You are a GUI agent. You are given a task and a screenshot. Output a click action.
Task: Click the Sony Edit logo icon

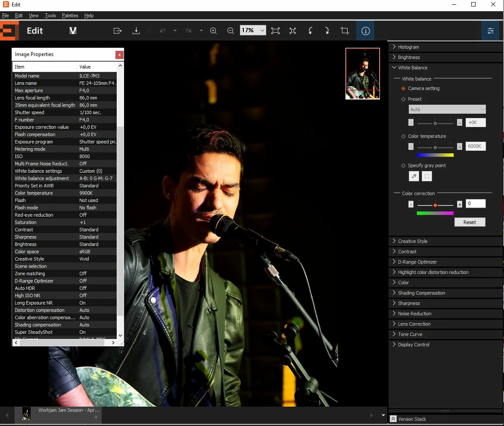coord(9,31)
